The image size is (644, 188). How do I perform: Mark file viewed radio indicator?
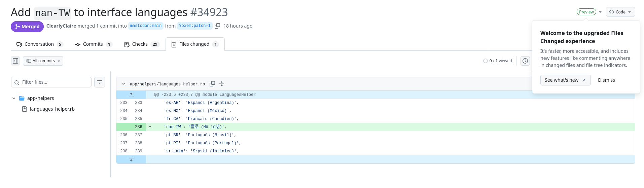pyautogui.click(x=486, y=61)
